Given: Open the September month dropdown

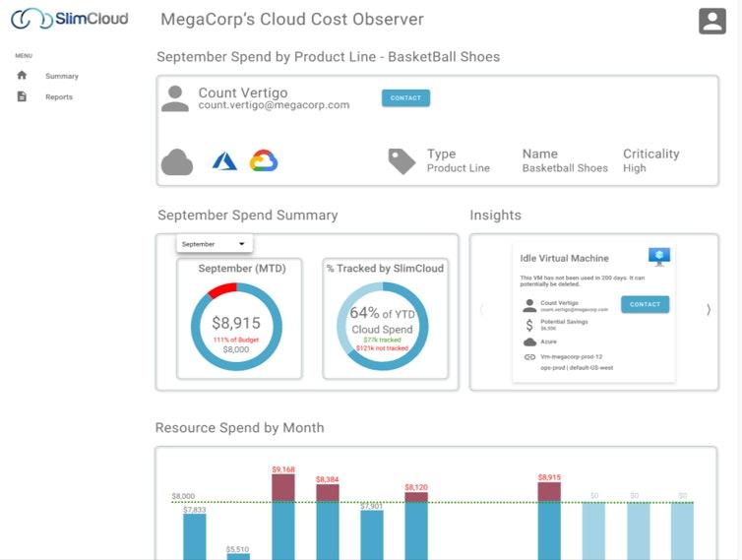Looking at the screenshot, I should tap(215, 244).
